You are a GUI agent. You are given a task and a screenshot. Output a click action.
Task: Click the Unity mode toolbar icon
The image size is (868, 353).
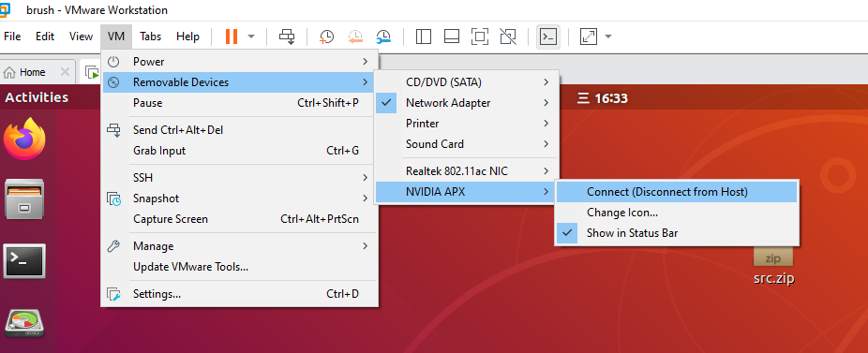coord(508,37)
